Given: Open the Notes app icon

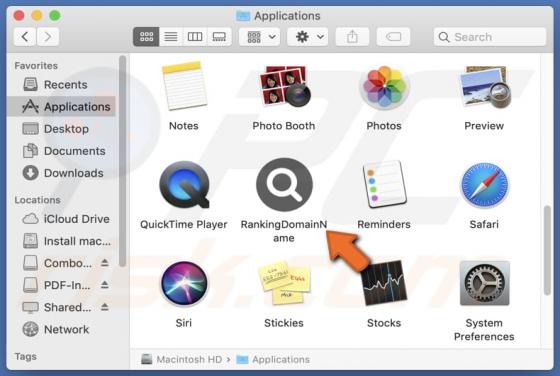Looking at the screenshot, I should pyautogui.click(x=184, y=86).
